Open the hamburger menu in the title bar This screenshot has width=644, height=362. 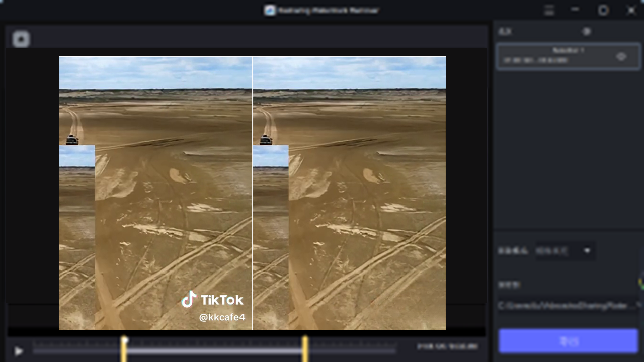pos(549,10)
